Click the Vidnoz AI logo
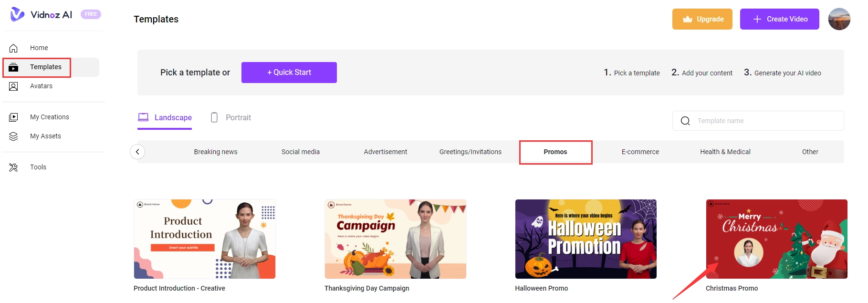The image size is (868, 303). 42,14
